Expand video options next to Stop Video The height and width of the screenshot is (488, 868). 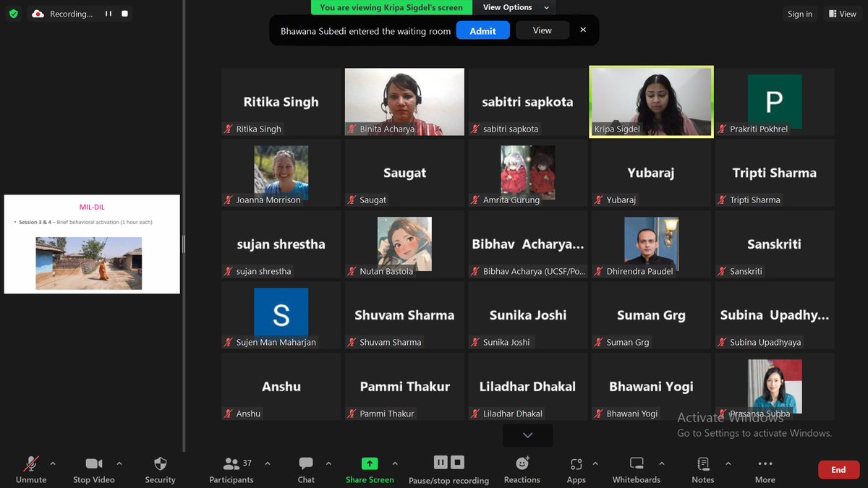[x=119, y=463]
